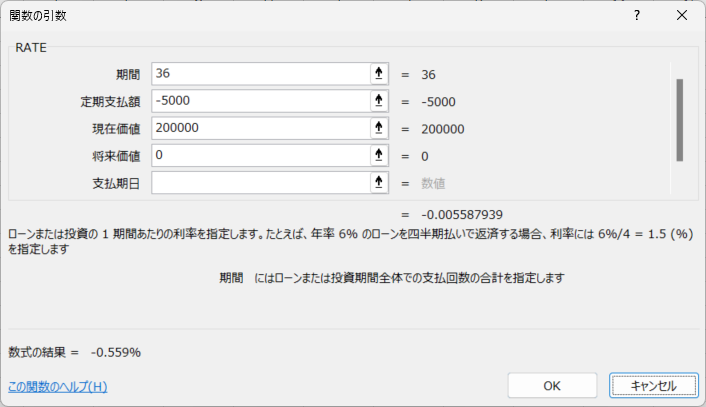This screenshot has height=407, width=706.
Task: Click the arguments list scrollbar thumb
Action: pyautogui.click(x=679, y=119)
